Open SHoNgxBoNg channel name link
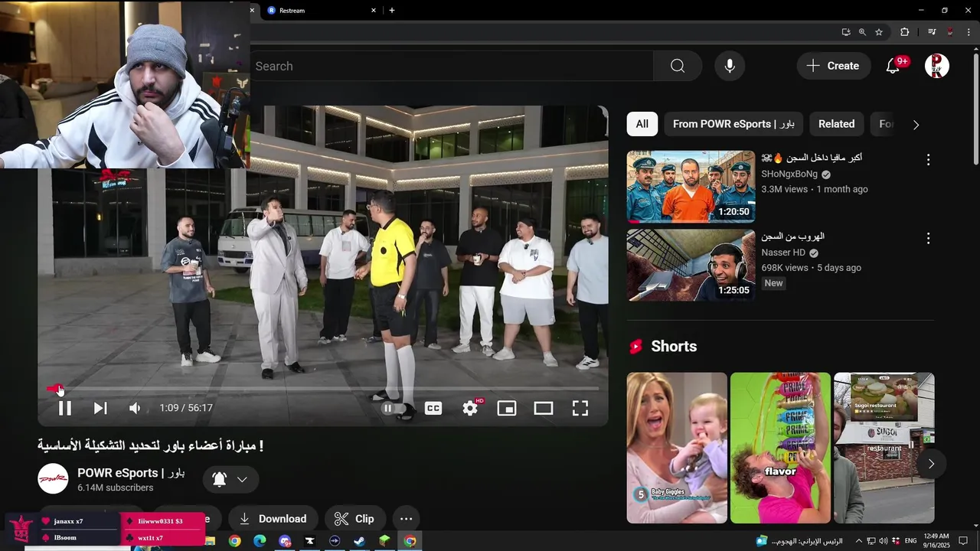 click(790, 174)
